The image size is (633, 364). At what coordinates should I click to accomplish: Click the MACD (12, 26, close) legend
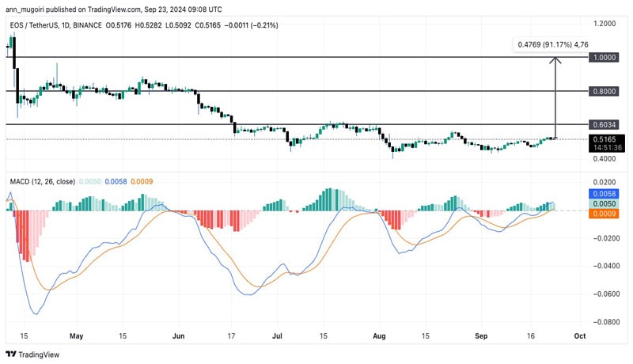pyautogui.click(x=43, y=181)
